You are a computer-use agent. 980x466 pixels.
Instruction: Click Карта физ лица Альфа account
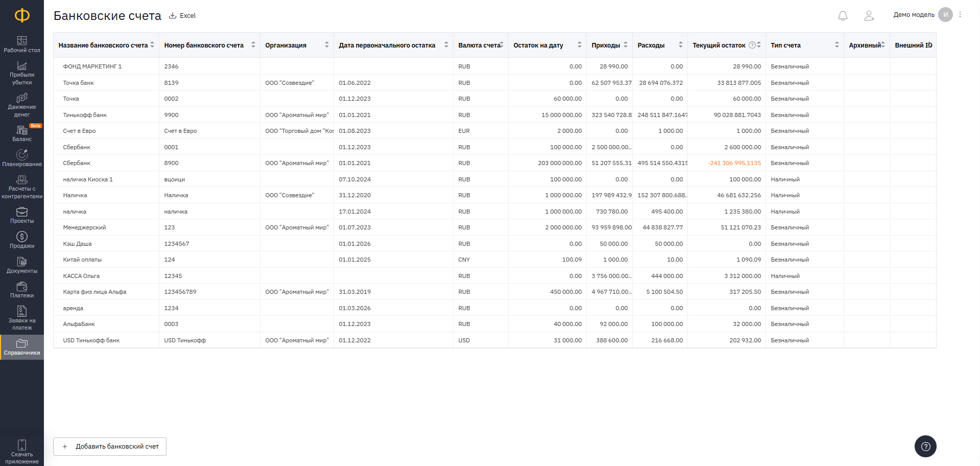(x=94, y=292)
